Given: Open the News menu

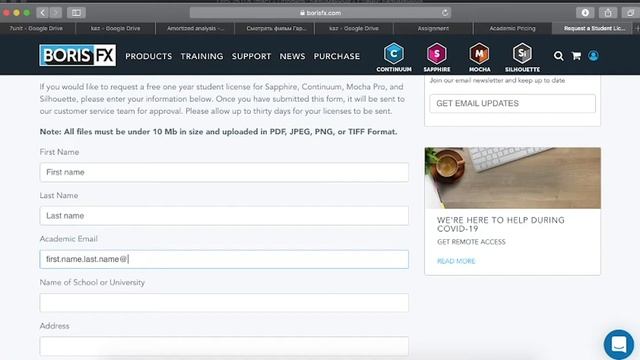Looking at the screenshot, I should pos(292,56).
